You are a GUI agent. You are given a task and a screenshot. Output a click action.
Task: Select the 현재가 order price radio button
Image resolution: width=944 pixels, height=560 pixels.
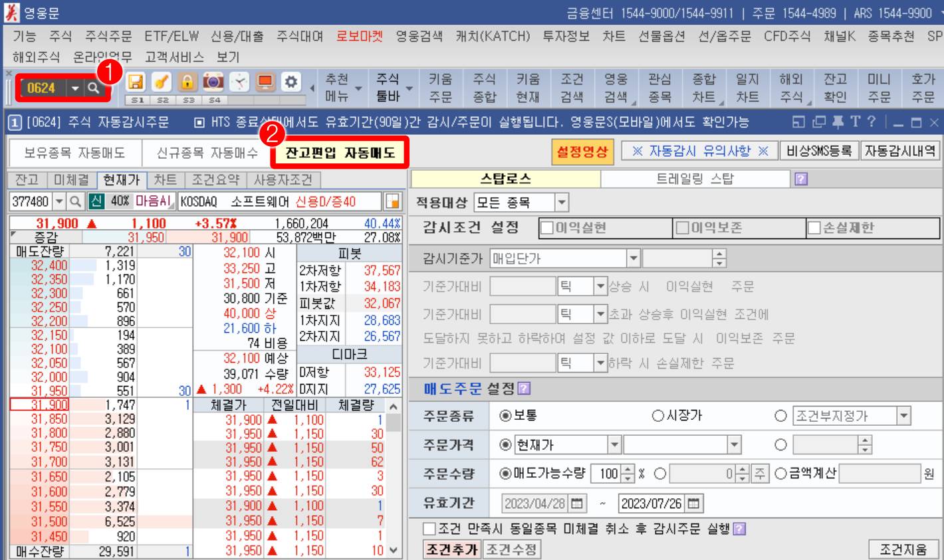pyautogui.click(x=505, y=444)
